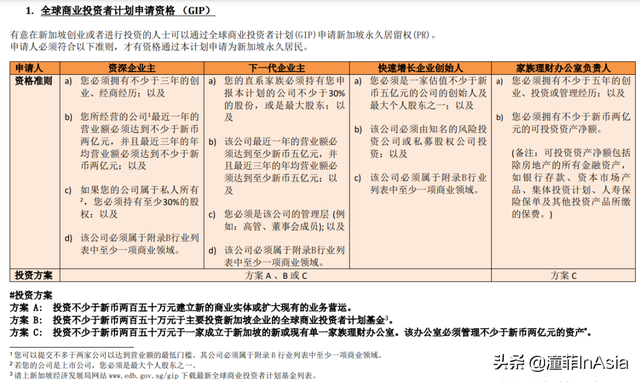Click the note starting (备注:可投资资产净额包括
Screen dimensions: 640x382
click(571, 184)
